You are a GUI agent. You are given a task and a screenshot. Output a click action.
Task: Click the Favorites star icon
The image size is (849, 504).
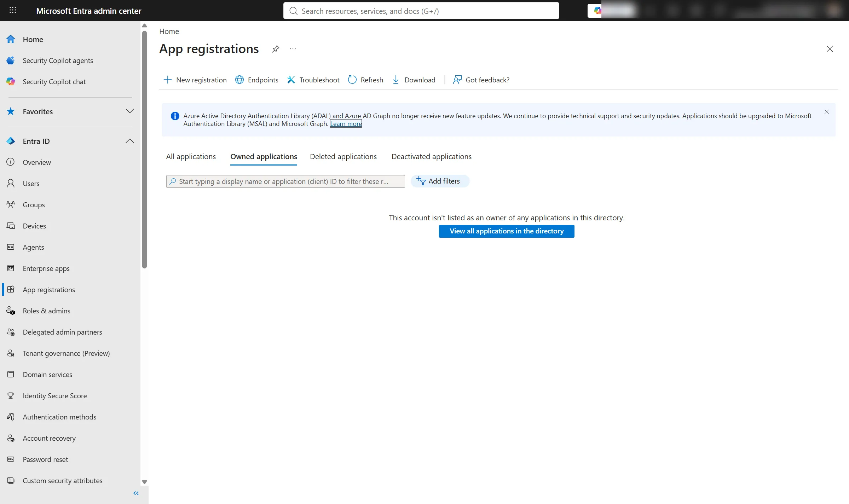point(11,111)
